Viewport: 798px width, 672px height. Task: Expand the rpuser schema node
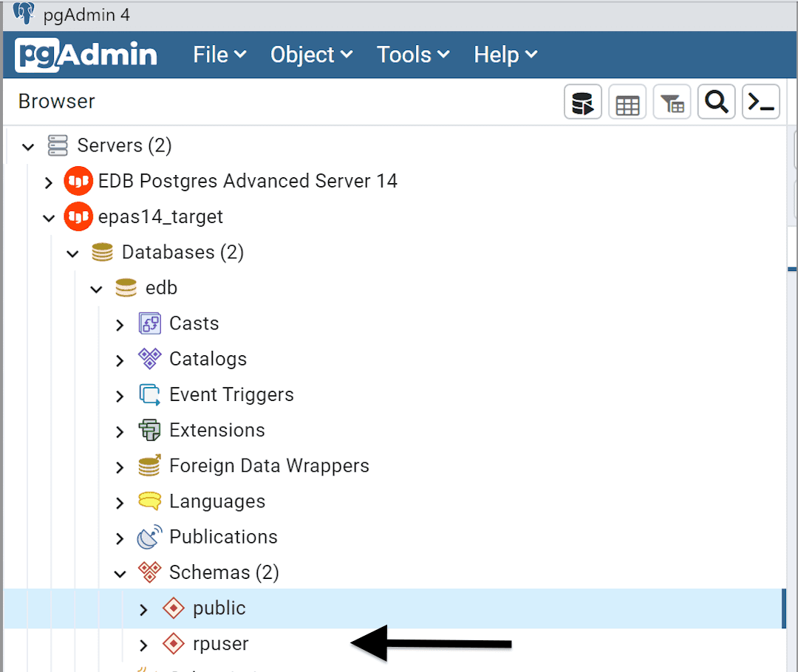click(143, 645)
